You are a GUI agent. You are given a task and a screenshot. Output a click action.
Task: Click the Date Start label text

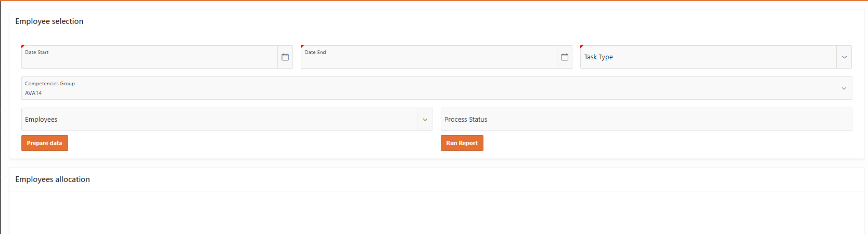point(37,52)
